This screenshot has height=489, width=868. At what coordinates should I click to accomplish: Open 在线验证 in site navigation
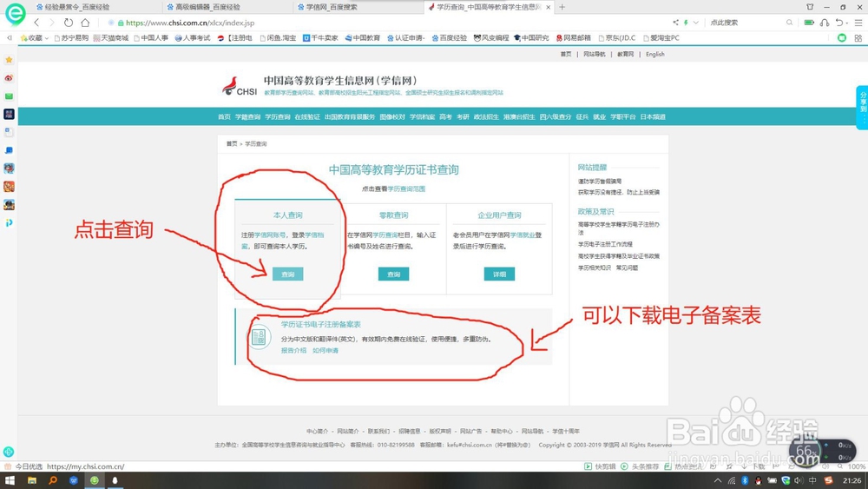click(x=307, y=117)
